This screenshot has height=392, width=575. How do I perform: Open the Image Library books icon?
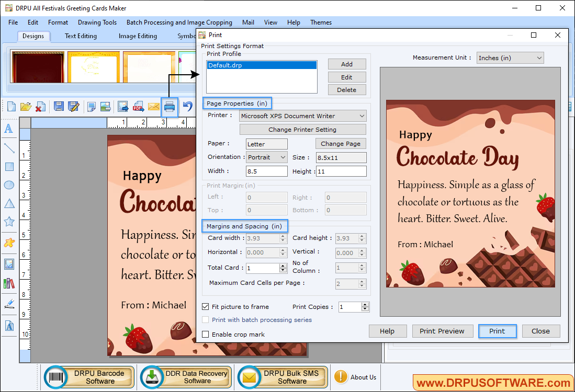click(x=9, y=284)
